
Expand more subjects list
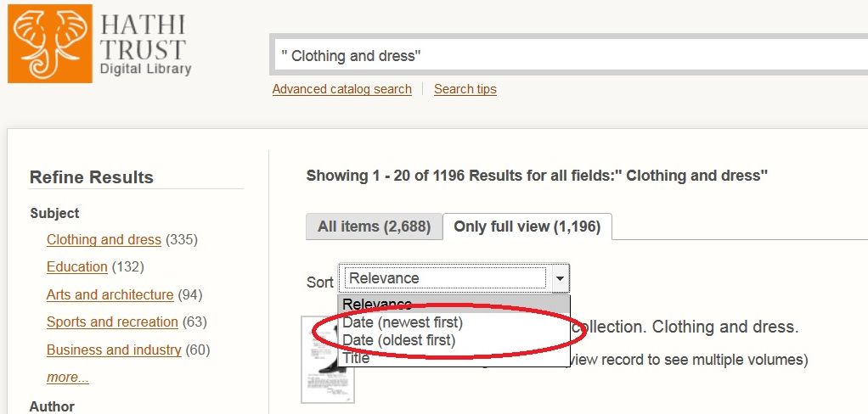pyautogui.click(x=68, y=377)
